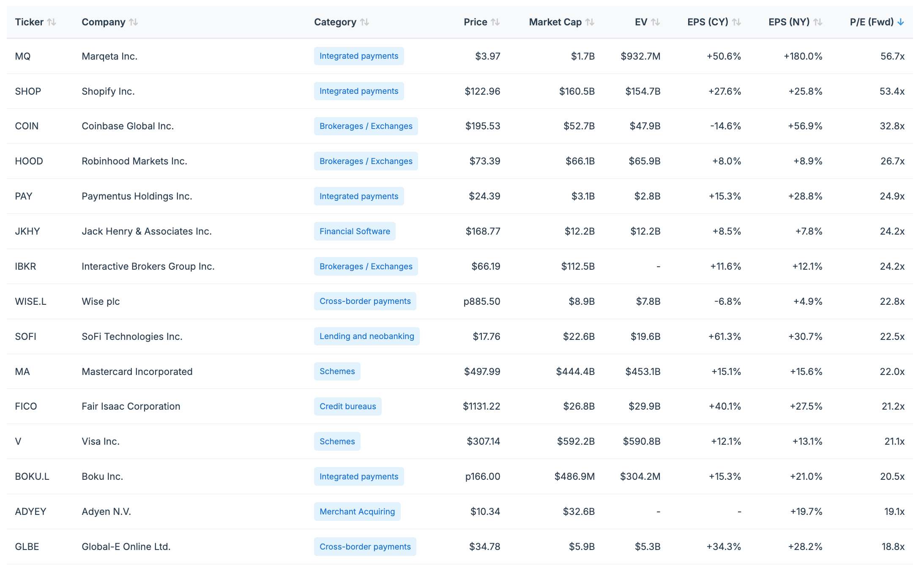
Task: Open the Financial Software category tag
Action: (x=354, y=231)
